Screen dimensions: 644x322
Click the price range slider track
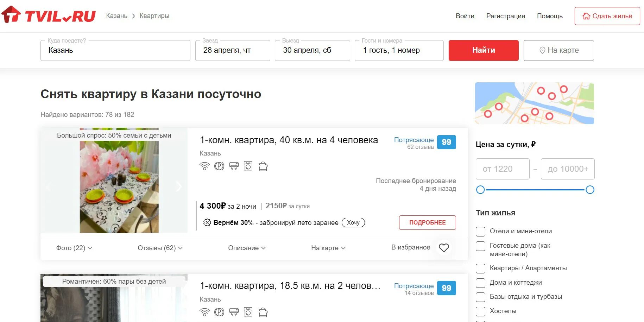[535, 190]
